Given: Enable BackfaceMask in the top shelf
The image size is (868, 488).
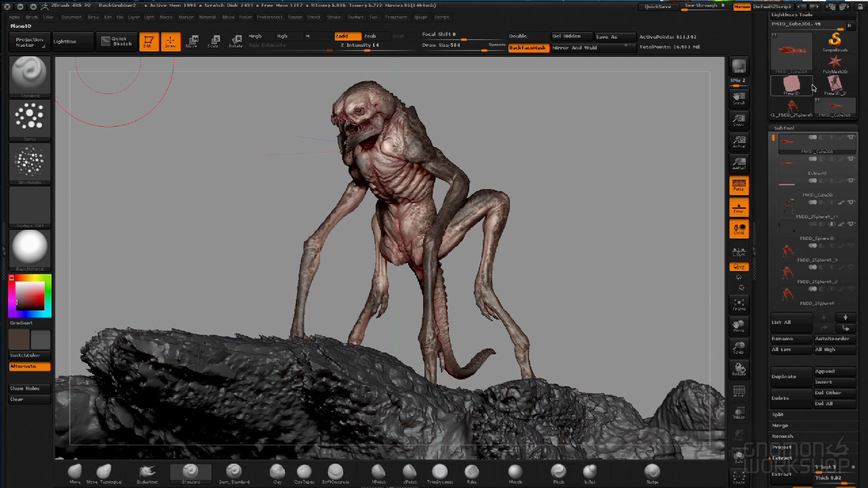Looking at the screenshot, I should pyautogui.click(x=528, y=47).
